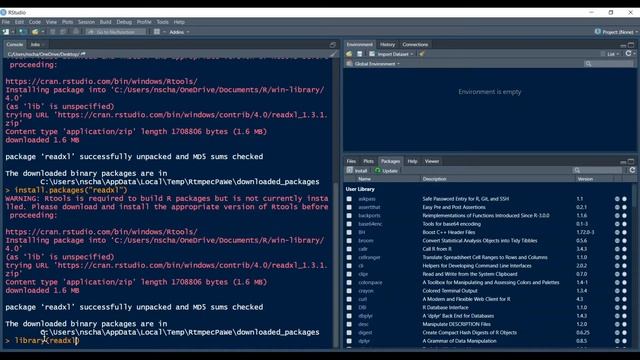
Task: Remove the clipr package with X icon
Action: (x=624, y=274)
